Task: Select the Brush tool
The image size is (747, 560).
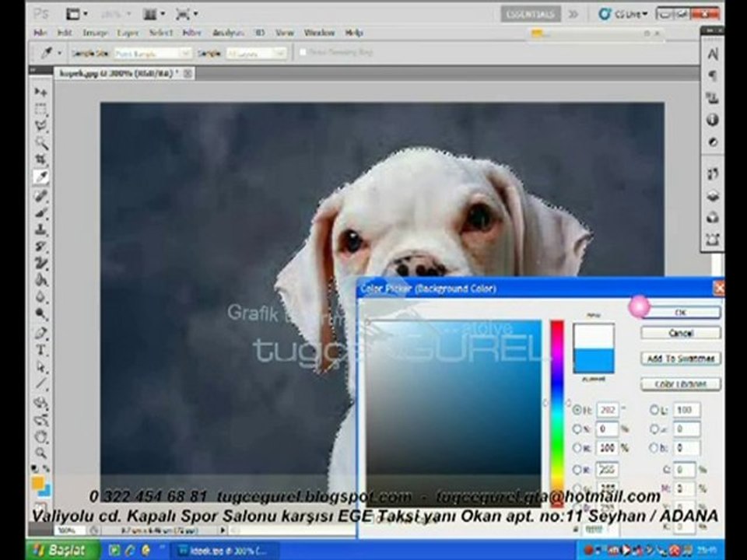Action: (x=41, y=213)
